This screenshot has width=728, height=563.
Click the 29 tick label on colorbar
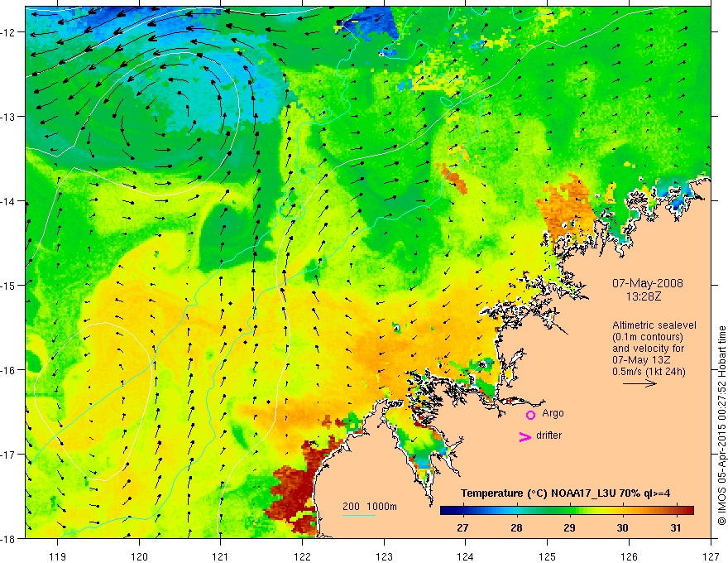[x=569, y=527]
